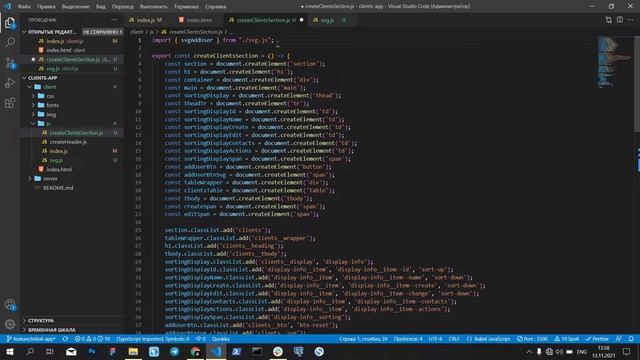
Task: Open the Terminal menu
Action: 186,7
